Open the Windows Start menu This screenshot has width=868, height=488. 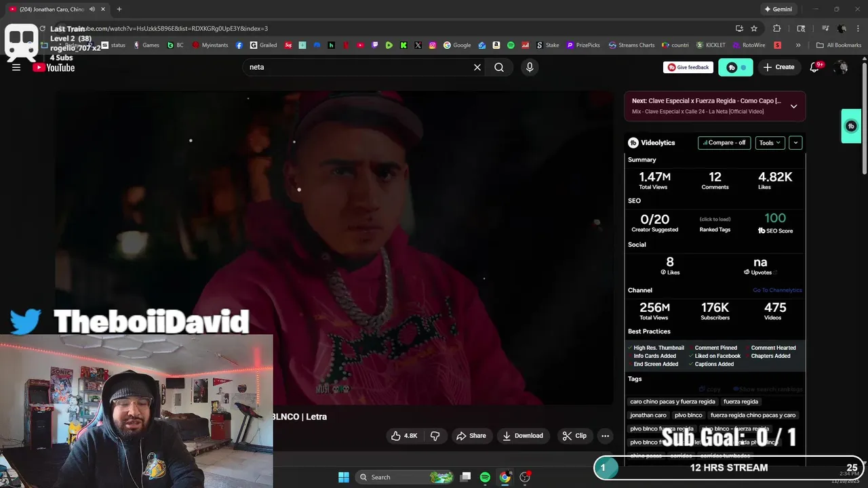(344, 477)
